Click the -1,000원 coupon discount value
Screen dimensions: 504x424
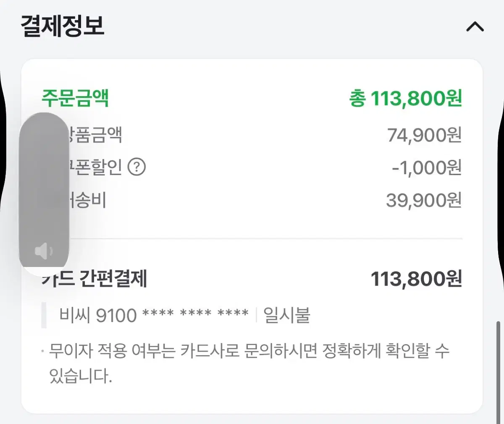click(x=427, y=168)
